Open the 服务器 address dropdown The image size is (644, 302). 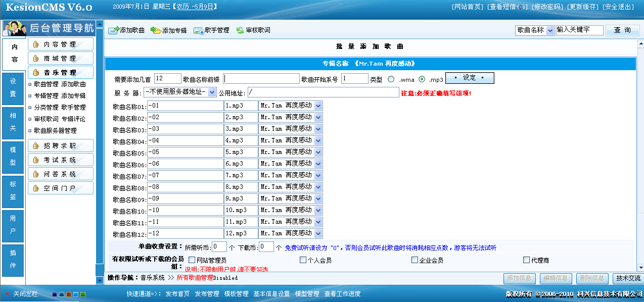point(212,92)
